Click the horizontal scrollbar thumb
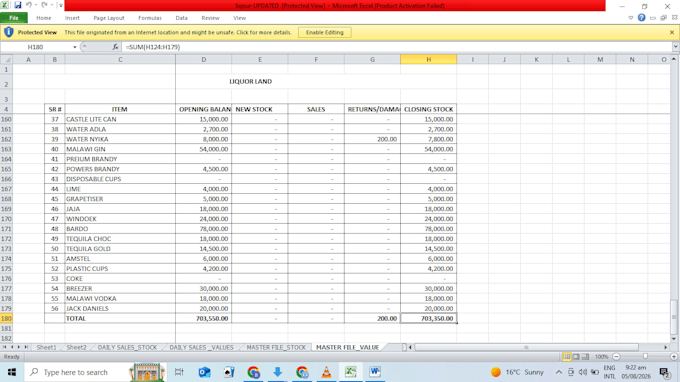This screenshot has height=382, width=680. (526, 347)
